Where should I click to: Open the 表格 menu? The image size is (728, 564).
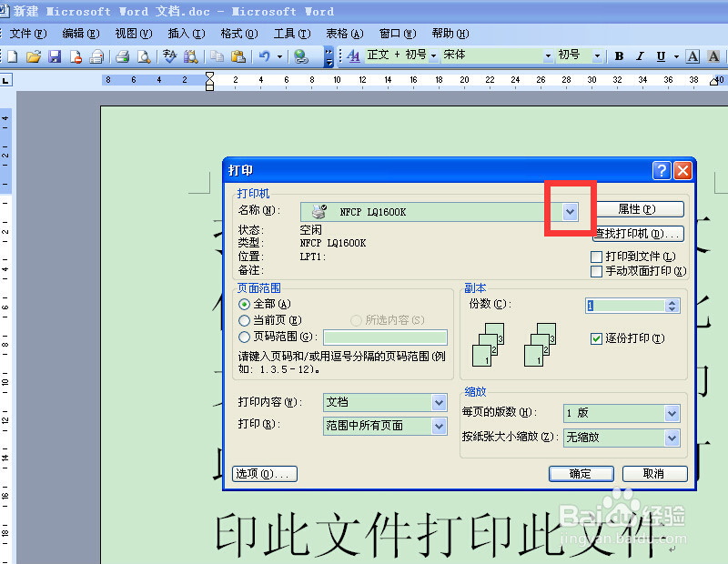click(x=345, y=34)
